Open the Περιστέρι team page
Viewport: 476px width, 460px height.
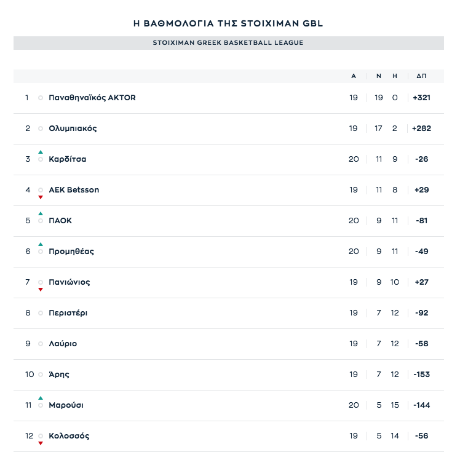[68, 313]
